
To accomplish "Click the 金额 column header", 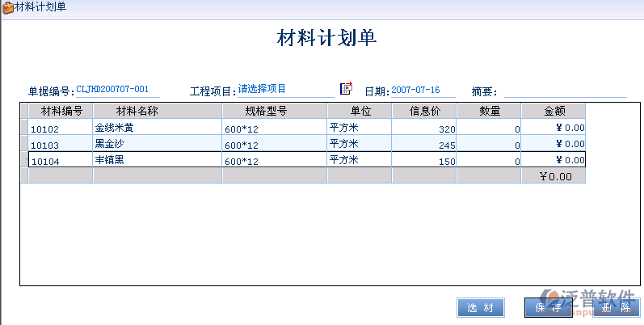I will (x=554, y=111).
